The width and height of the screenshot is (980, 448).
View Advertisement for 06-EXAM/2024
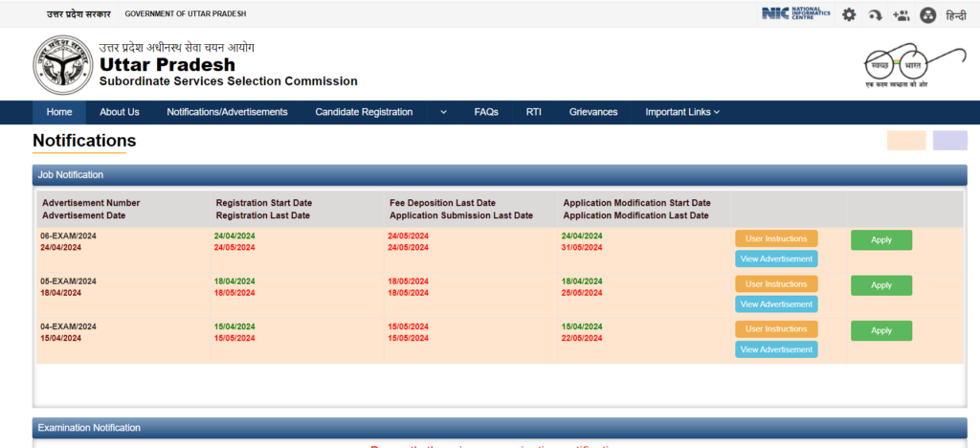tap(776, 258)
